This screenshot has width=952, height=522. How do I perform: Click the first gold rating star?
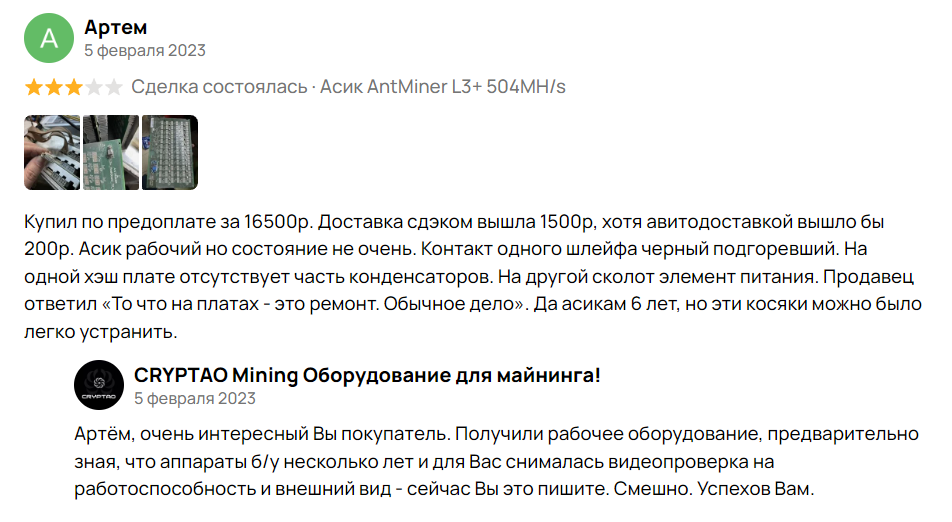pyautogui.click(x=34, y=87)
